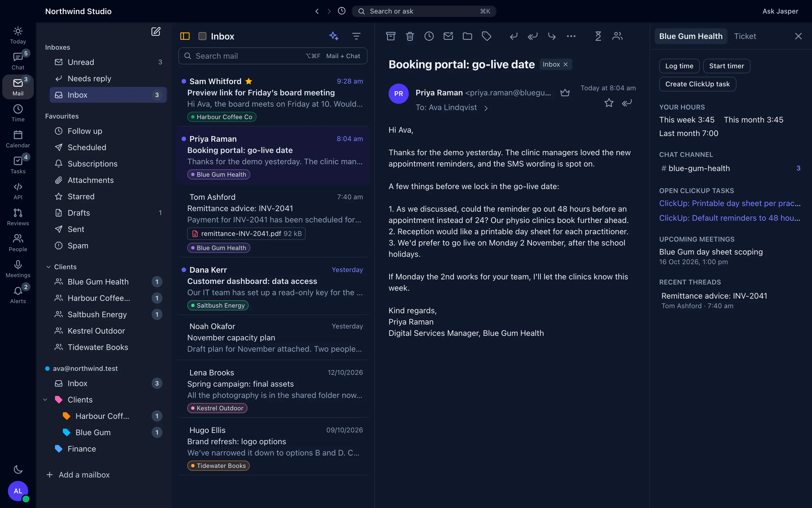Image resolution: width=812 pixels, height=508 pixels.
Task: Open the Unread inbox
Action: 108,62
